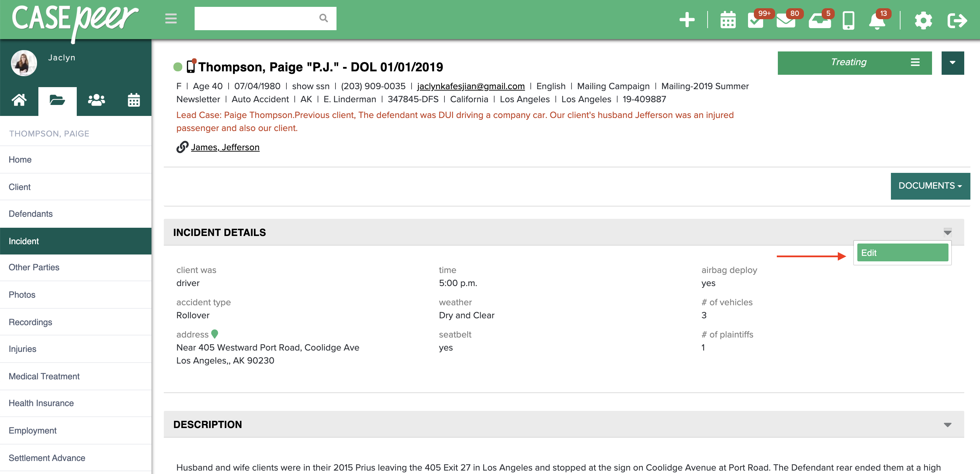The image size is (980, 474).
Task: Check pending tasks with the 99+ badge
Action: pos(756,21)
